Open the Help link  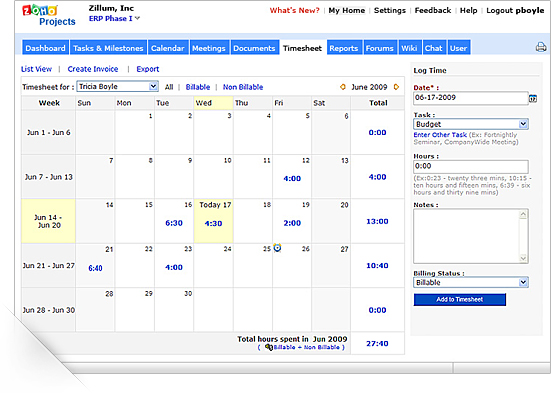point(468,11)
